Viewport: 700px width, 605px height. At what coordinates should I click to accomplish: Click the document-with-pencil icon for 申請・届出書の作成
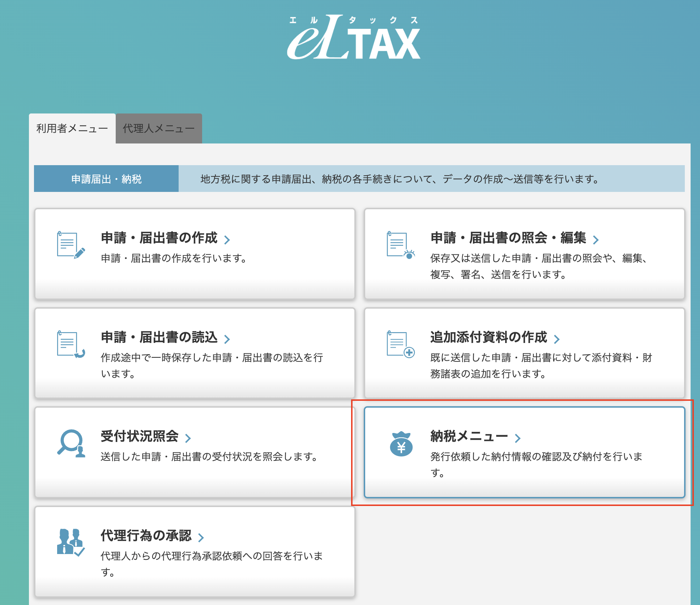click(x=71, y=245)
